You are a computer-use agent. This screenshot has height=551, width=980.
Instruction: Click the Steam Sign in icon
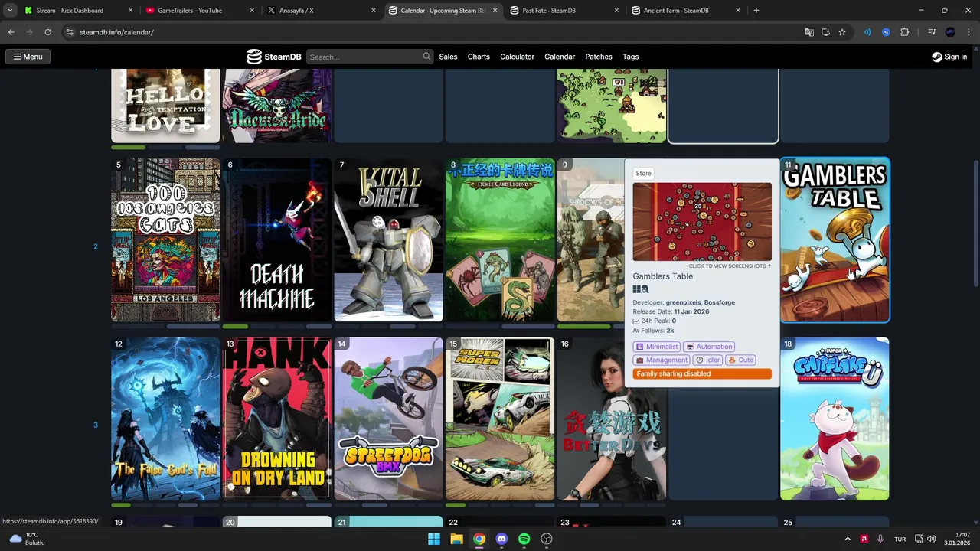936,57
